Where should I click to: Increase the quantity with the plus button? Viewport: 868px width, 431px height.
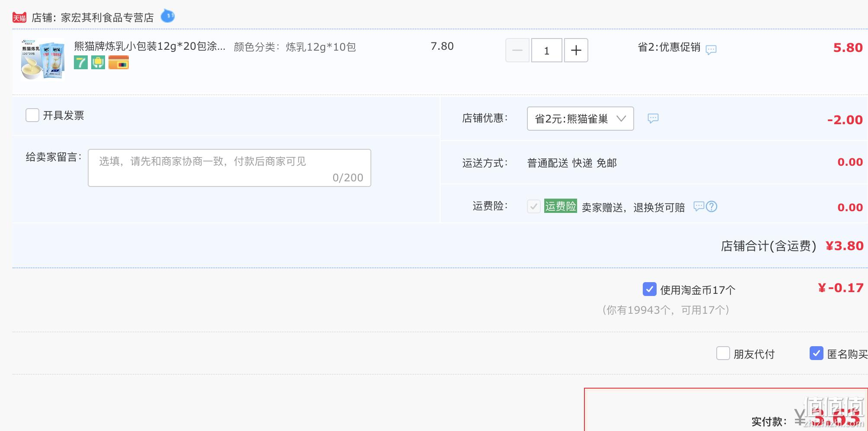(576, 50)
